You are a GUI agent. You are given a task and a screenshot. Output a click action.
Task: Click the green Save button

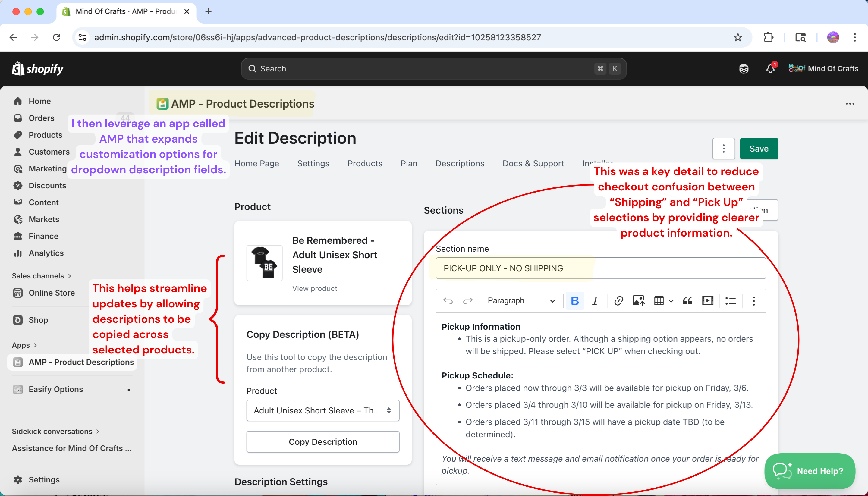point(758,149)
